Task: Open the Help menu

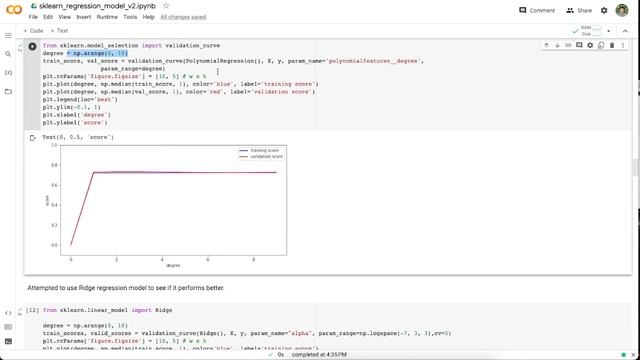Action: point(149,17)
